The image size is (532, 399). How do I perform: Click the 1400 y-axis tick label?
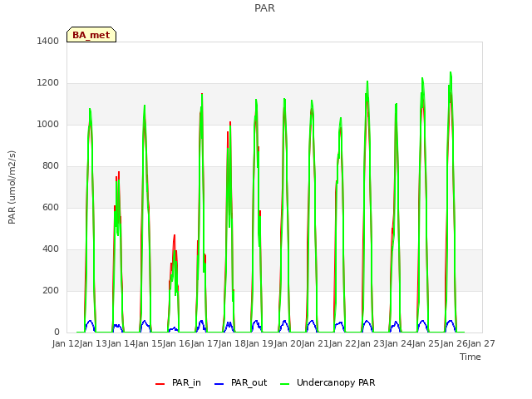[48, 41]
